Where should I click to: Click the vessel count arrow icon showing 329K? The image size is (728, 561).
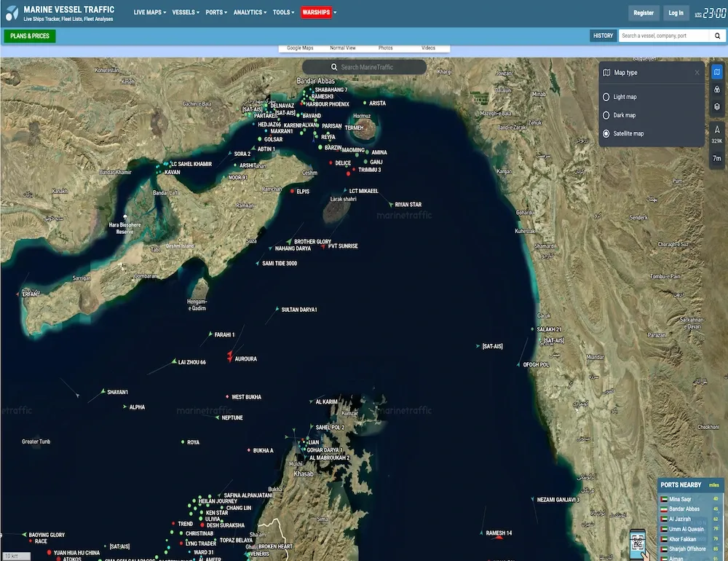click(717, 131)
